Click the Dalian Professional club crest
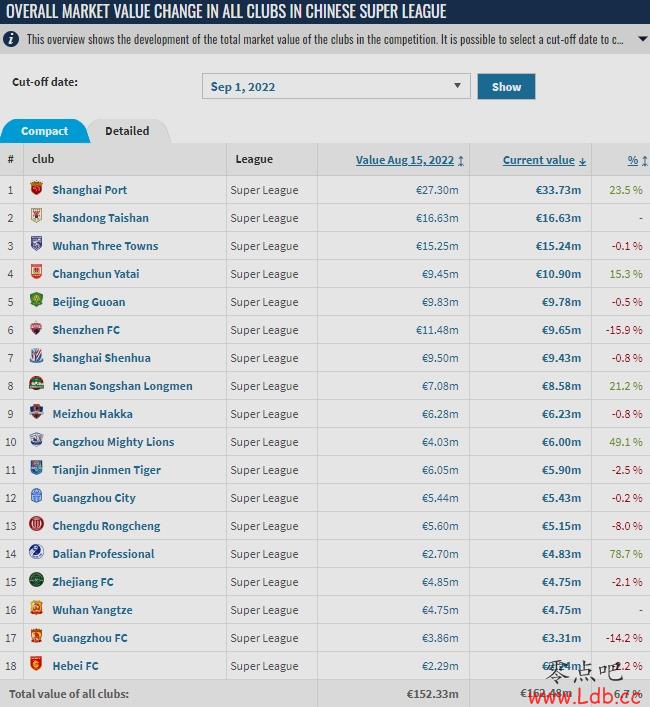The width and height of the screenshot is (650, 707). point(37,552)
